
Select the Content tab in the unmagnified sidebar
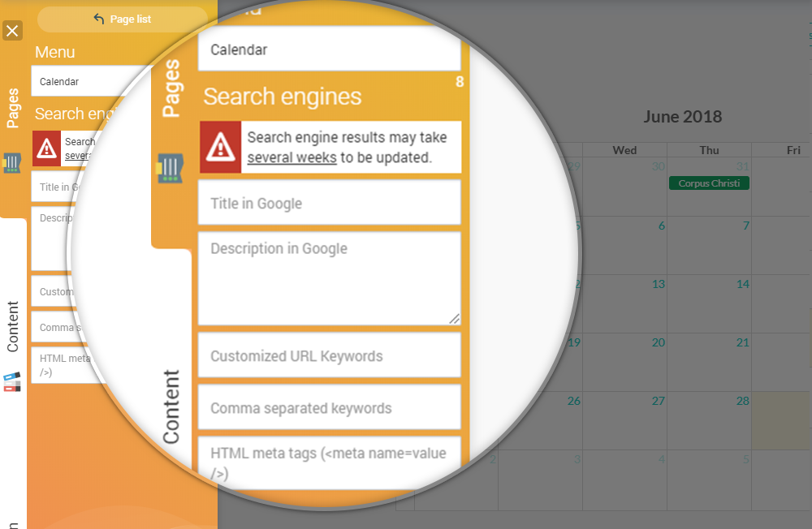[13, 327]
